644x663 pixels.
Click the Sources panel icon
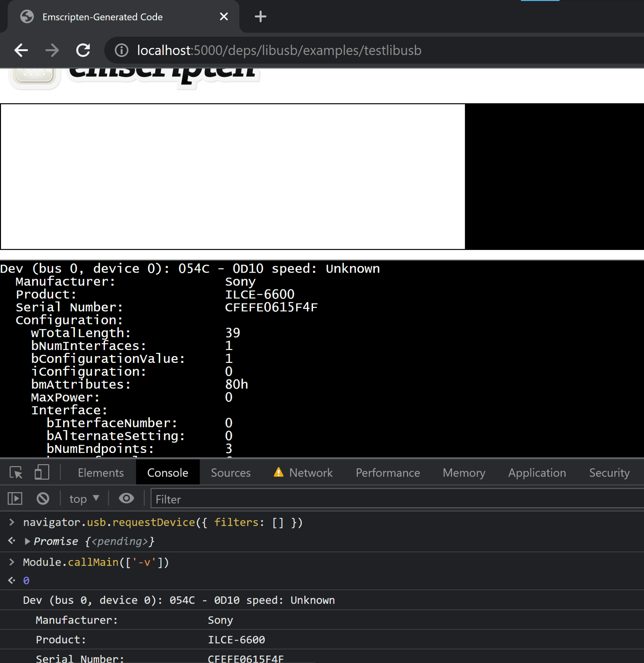232,472
